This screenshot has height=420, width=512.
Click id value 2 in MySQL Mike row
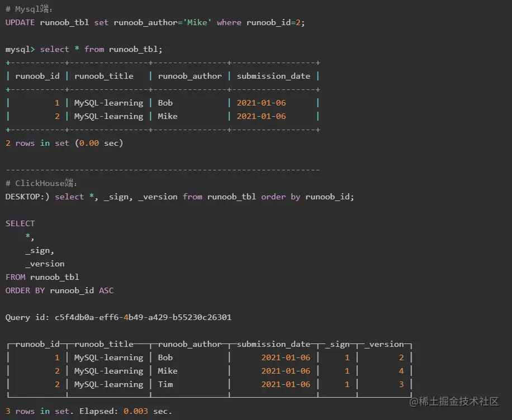coord(57,116)
